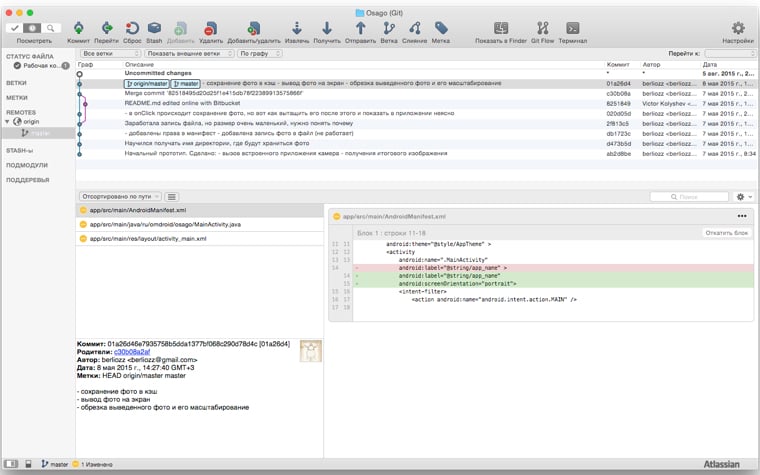Click the Удалить remove icon
The height and width of the screenshot is (475, 760).
tap(210, 28)
